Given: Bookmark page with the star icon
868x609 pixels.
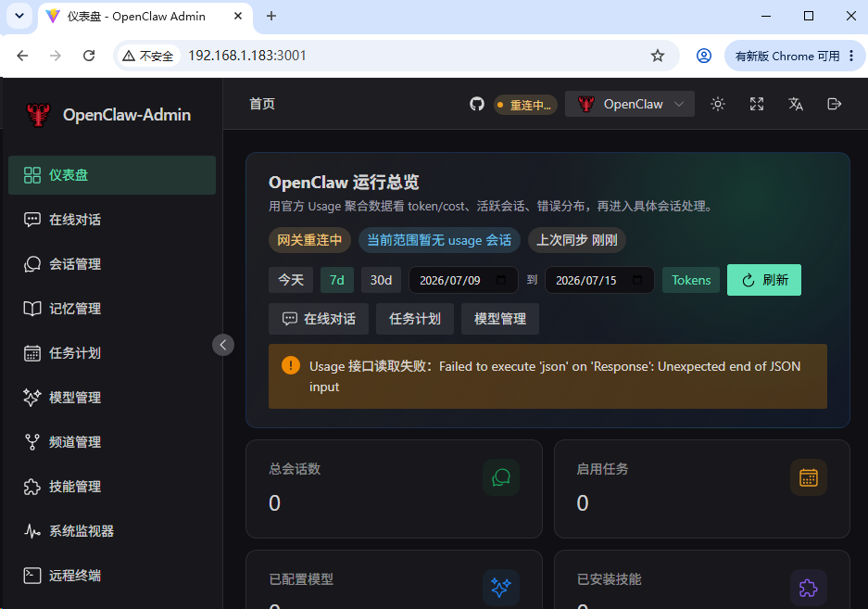Looking at the screenshot, I should [657, 56].
